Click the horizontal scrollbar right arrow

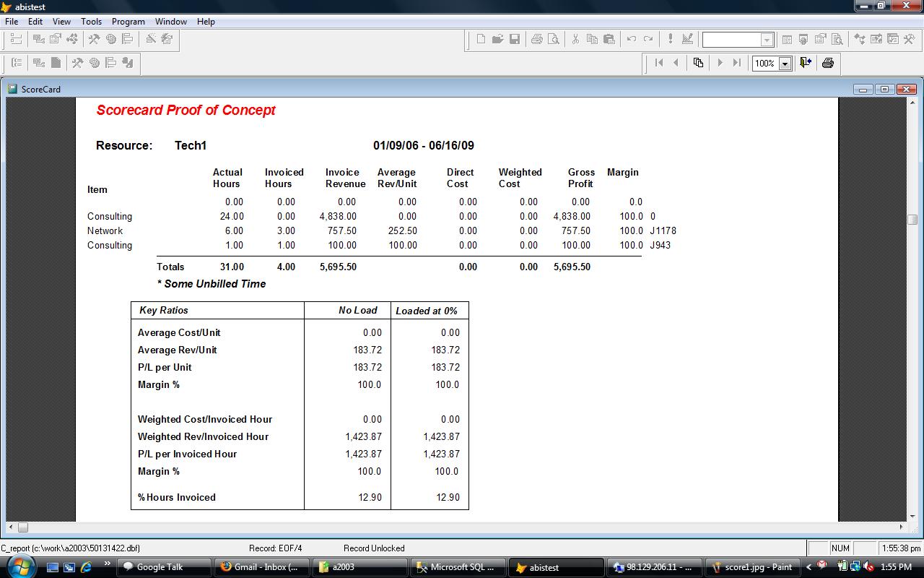[901, 527]
